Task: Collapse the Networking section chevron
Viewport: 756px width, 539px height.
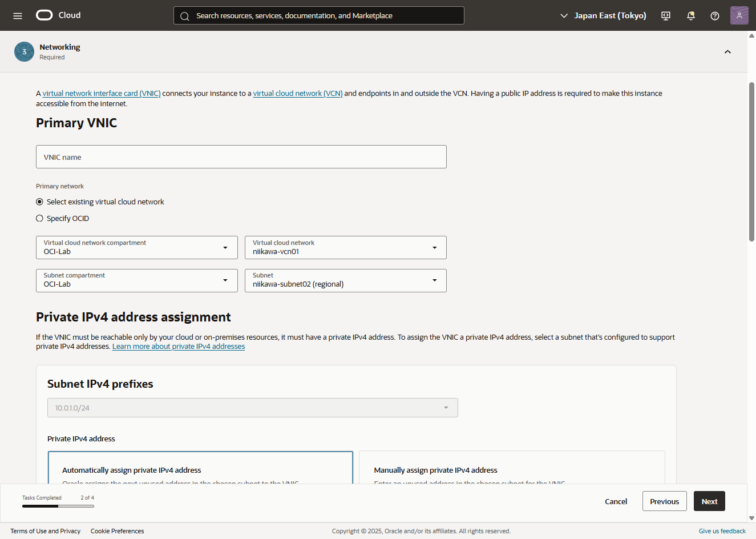Action: pos(727,52)
